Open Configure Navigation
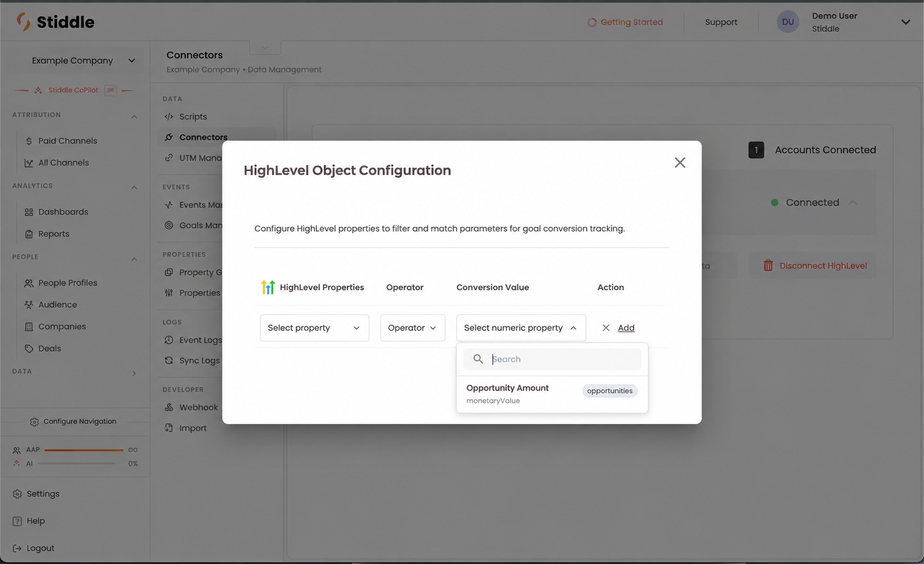Image resolution: width=924 pixels, height=564 pixels. tap(73, 422)
